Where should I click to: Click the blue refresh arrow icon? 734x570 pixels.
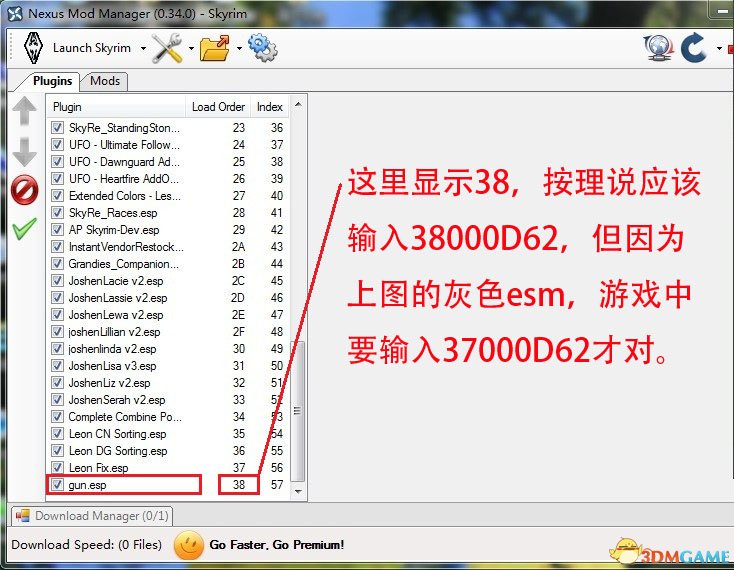tap(694, 48)
